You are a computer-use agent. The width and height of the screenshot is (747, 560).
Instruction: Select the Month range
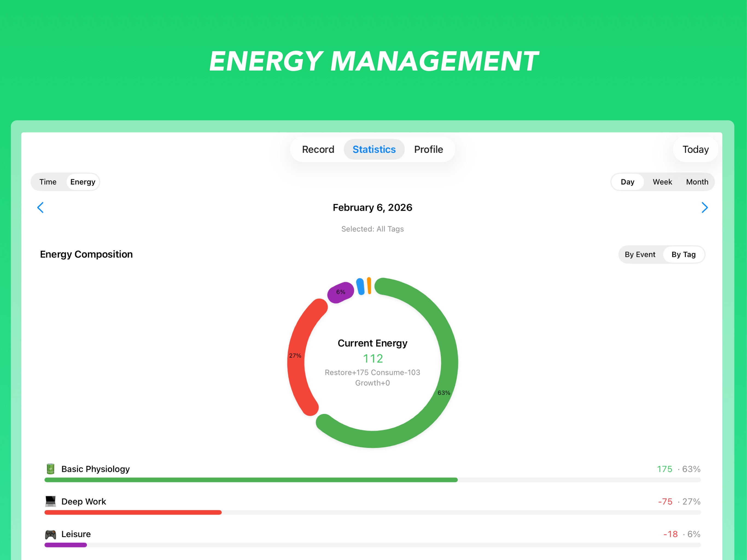(697, 182)
